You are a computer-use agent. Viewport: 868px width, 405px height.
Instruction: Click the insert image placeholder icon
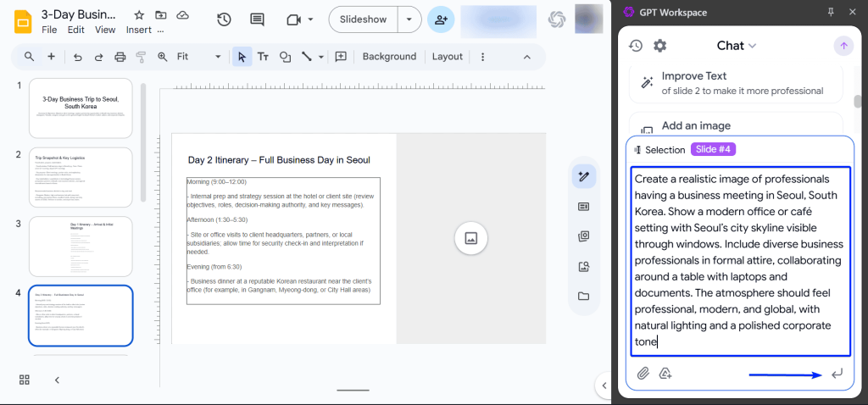(x=470, y=238)
